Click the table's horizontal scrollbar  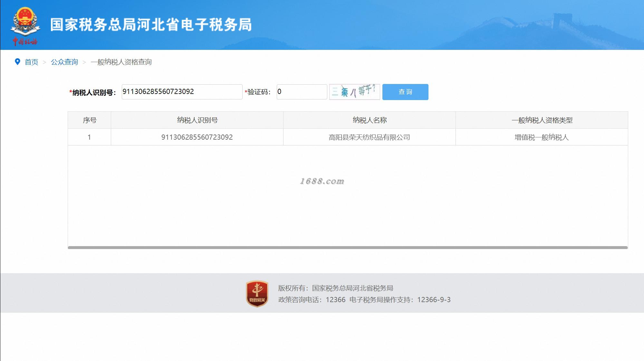(348, 247)
